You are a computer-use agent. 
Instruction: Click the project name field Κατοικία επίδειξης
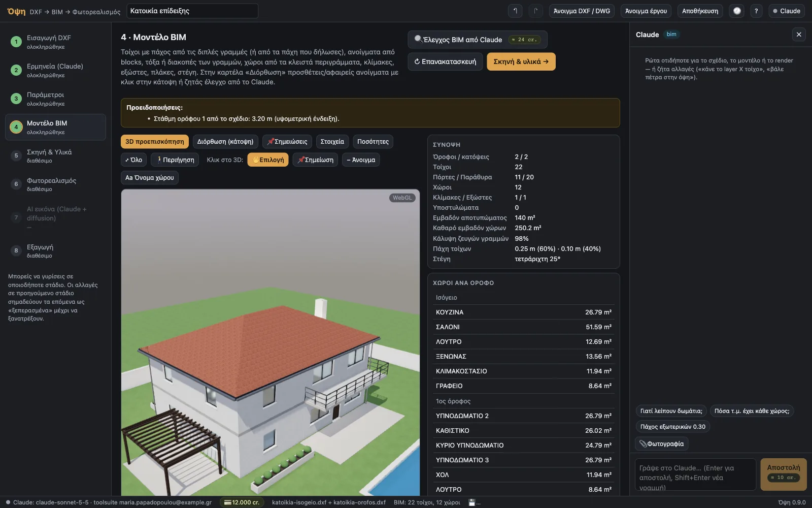click(x=192, y=11)
